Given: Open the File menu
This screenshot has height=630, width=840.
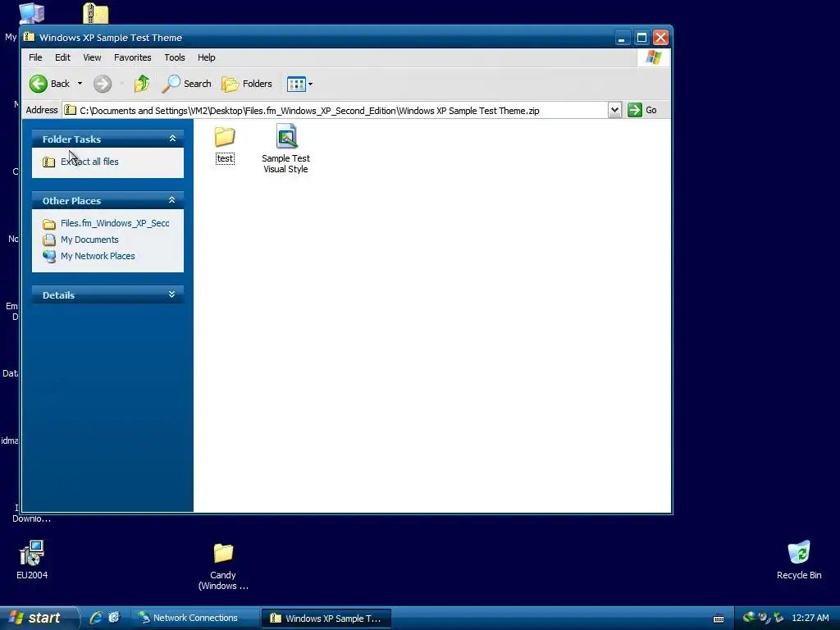Looking at the screenshot, I should [x=35, y=57].
